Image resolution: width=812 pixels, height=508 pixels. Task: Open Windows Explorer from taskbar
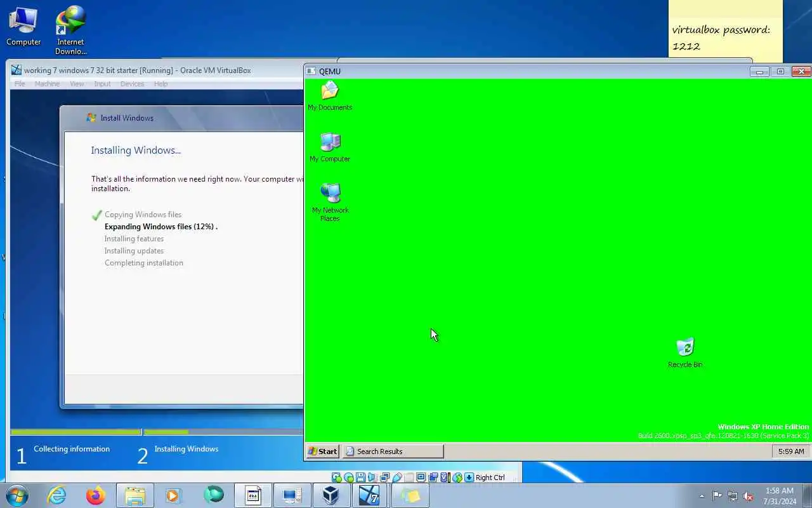(135, 495)
